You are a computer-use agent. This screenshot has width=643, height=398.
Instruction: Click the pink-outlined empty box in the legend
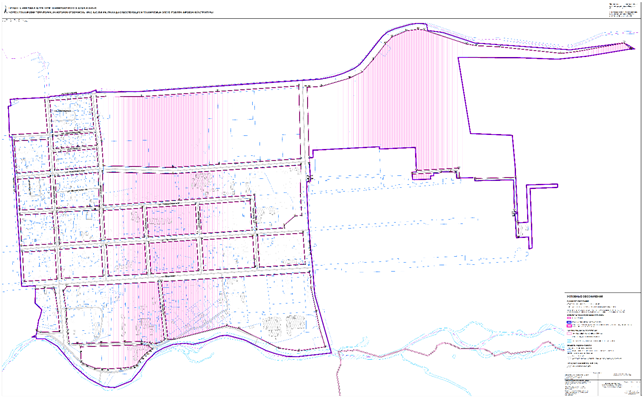[x=569, y=333]
